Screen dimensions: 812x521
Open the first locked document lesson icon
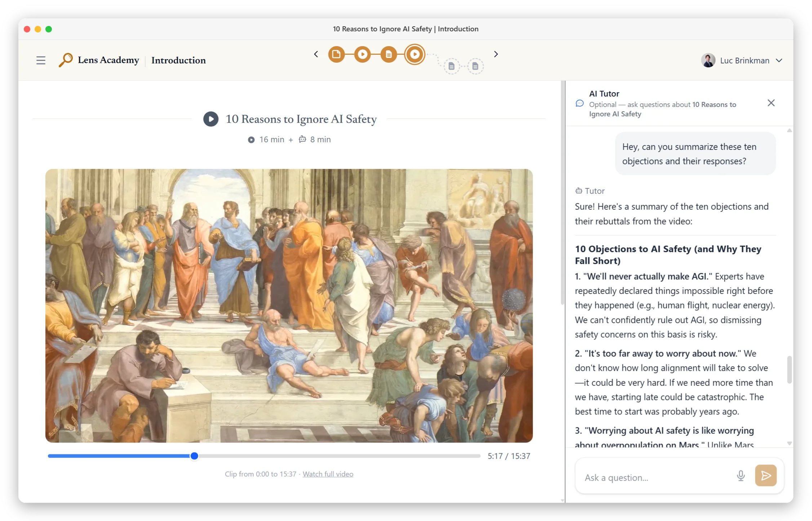tap(452, 66)
